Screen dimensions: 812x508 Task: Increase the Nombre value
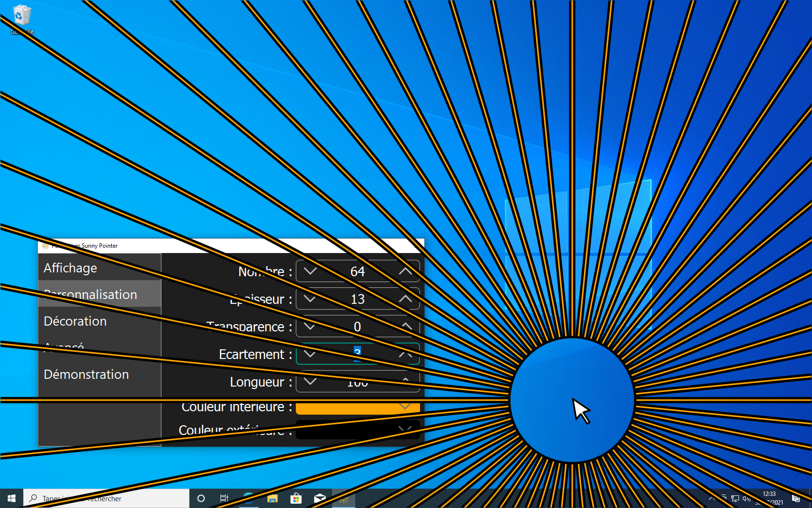(x=406, y=271)
